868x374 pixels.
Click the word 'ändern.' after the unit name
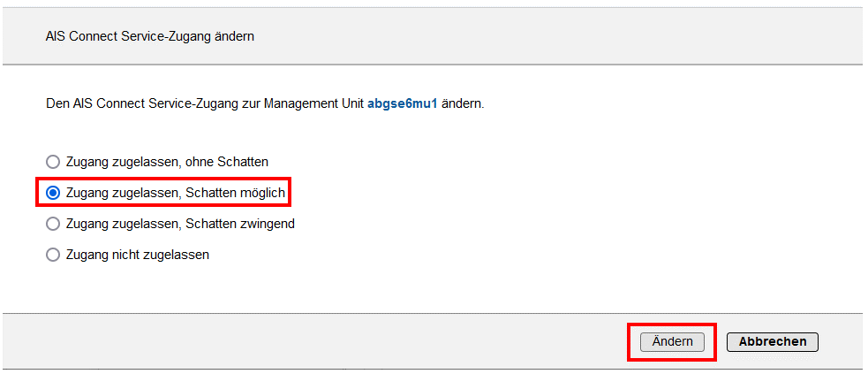pyautogui.click(x=463, y=103)
